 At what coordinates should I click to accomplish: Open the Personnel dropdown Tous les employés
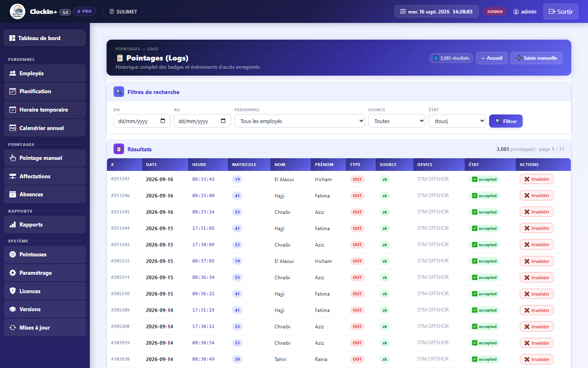click(300, 121)
